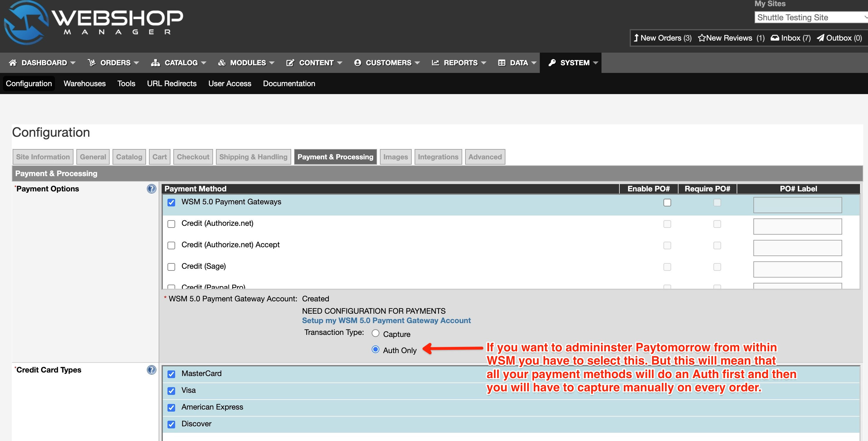Enable Credit (Authorize.net) payment method checkbox
868x441 pixels.
(x=172, y=224)
